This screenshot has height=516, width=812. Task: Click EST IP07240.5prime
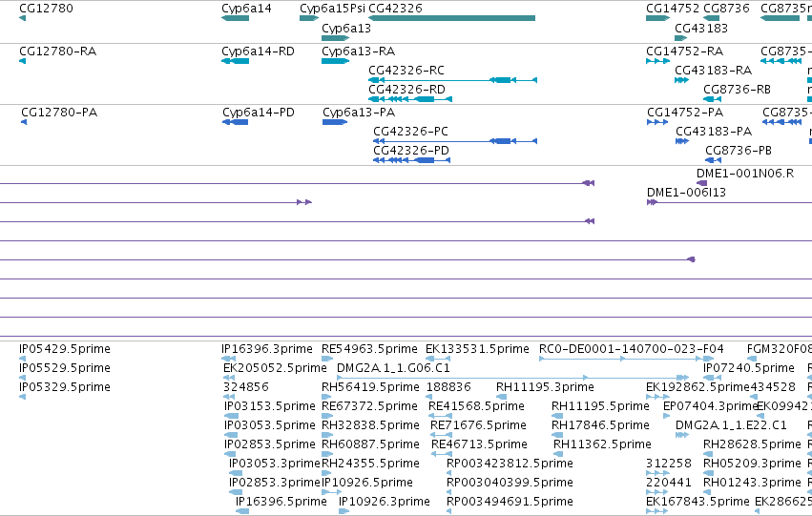click(749, 368)
